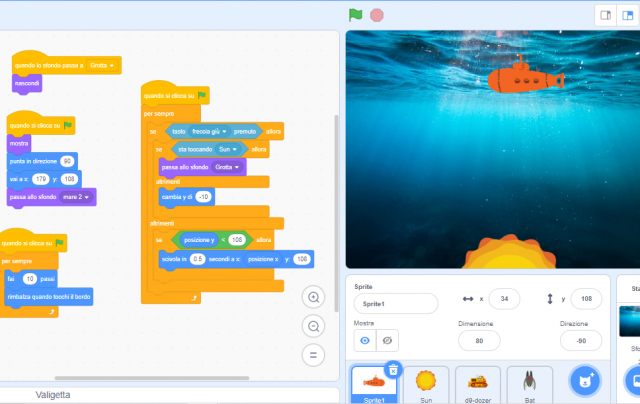Viewport: 640px width, 404px height.
Task: Open the choose a sprite button
Action: pyautogui.click(x=584, y=381)
